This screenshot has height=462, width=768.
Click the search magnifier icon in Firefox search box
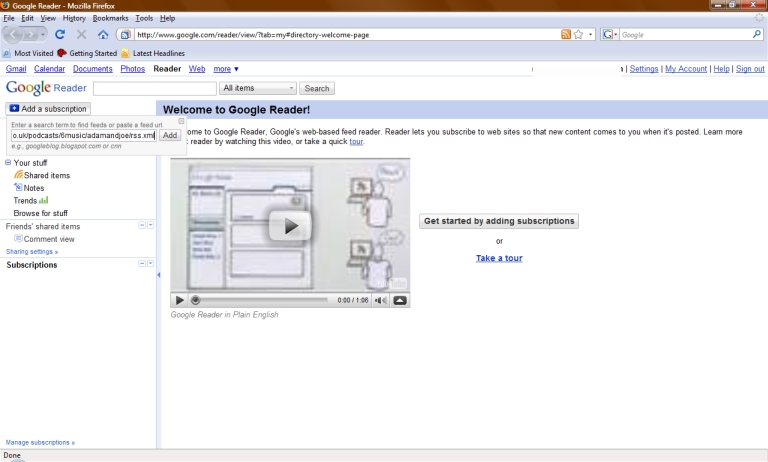click(x=757, y=34)
